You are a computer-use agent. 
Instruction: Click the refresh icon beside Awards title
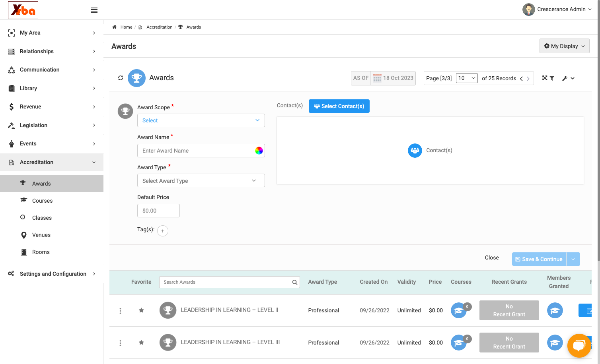(121, 78)
